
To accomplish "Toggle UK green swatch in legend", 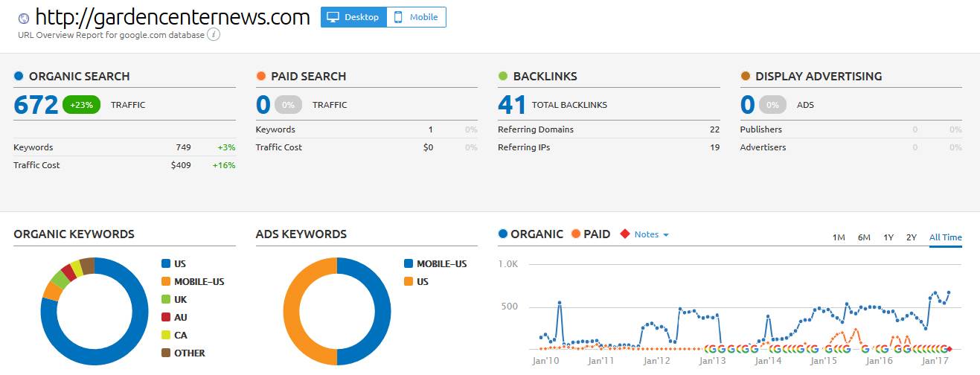I will click(166, 299).
